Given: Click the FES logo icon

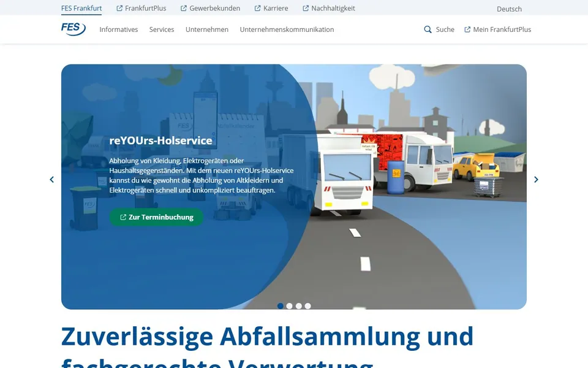Looking at the screenshot, I should point(73,29).
